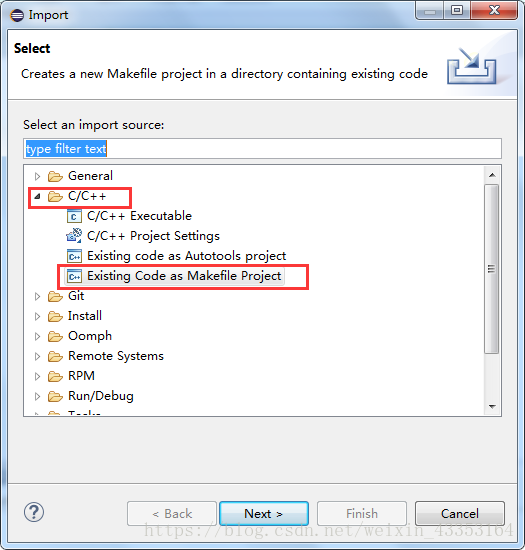
Task: Click the Git folder icon
Action: pos(55,296)
